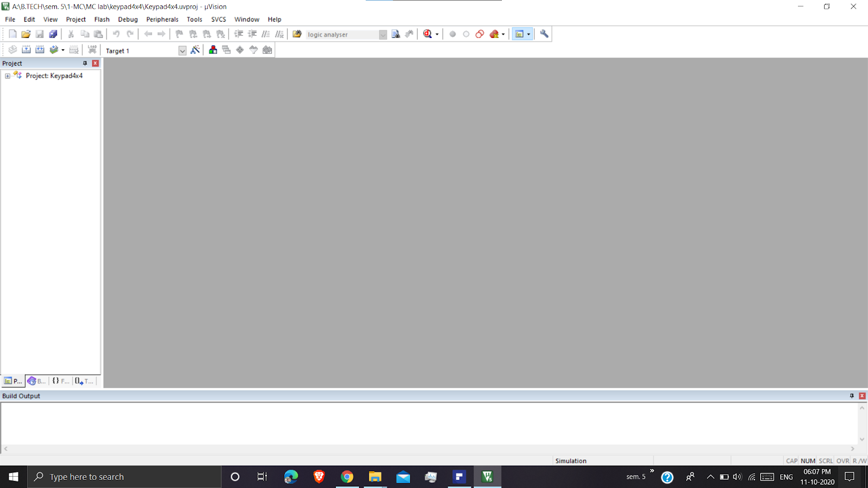
Task: Expand the Project: Keypad4x4 tree node
Action: click(8, 76)
